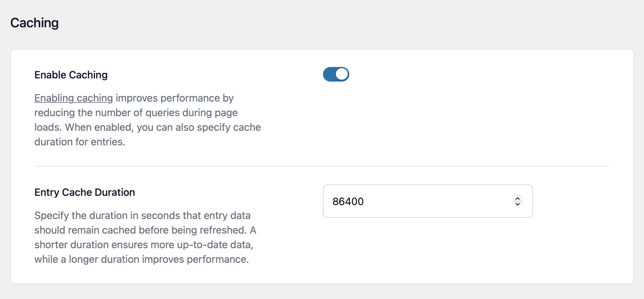Click the 86400 value in the field
644x299 pixels.
click(348, 202)
